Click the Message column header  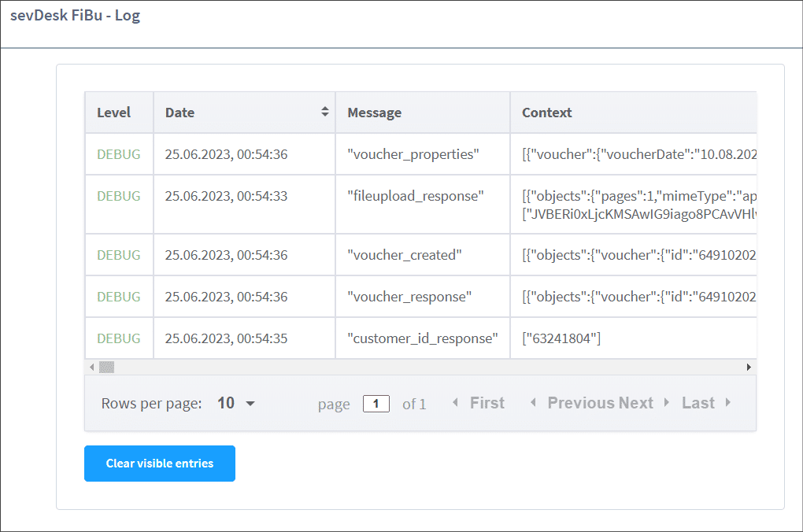click(x=423, y=113)
